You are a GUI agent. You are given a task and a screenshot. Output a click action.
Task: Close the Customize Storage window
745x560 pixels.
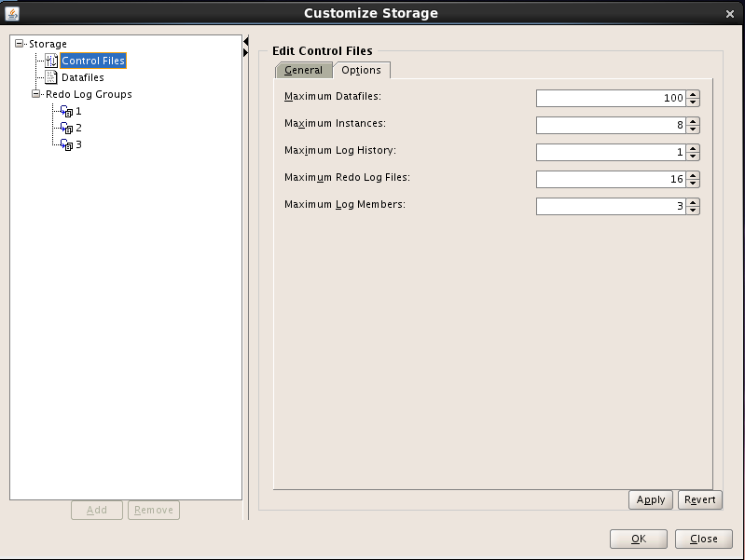pyautogui.click(x=730, y=14)
